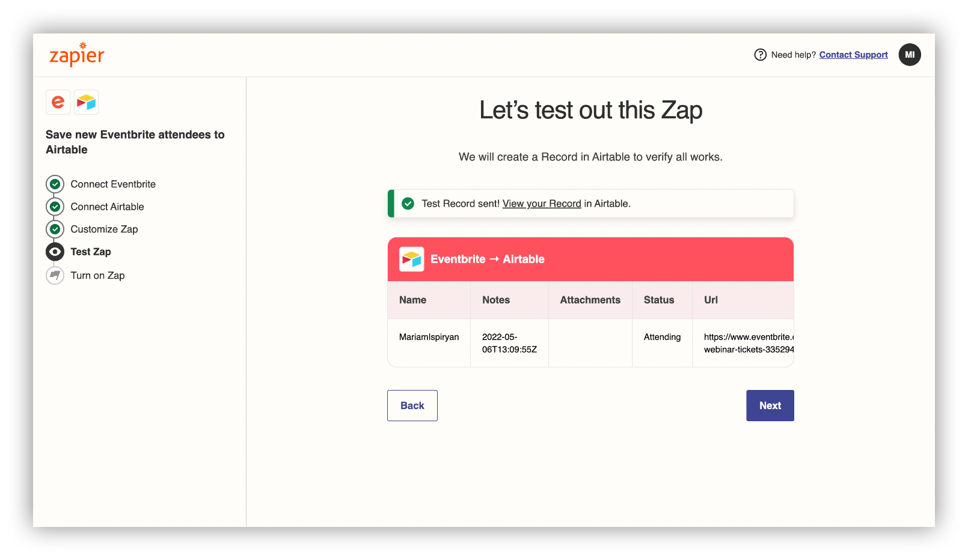Click the Test Zap eye step icon
This screenshot has height=560, width=968.
55,252
